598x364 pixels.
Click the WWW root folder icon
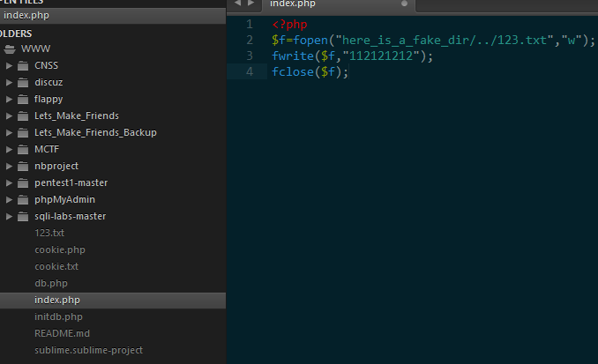point(10,48)
